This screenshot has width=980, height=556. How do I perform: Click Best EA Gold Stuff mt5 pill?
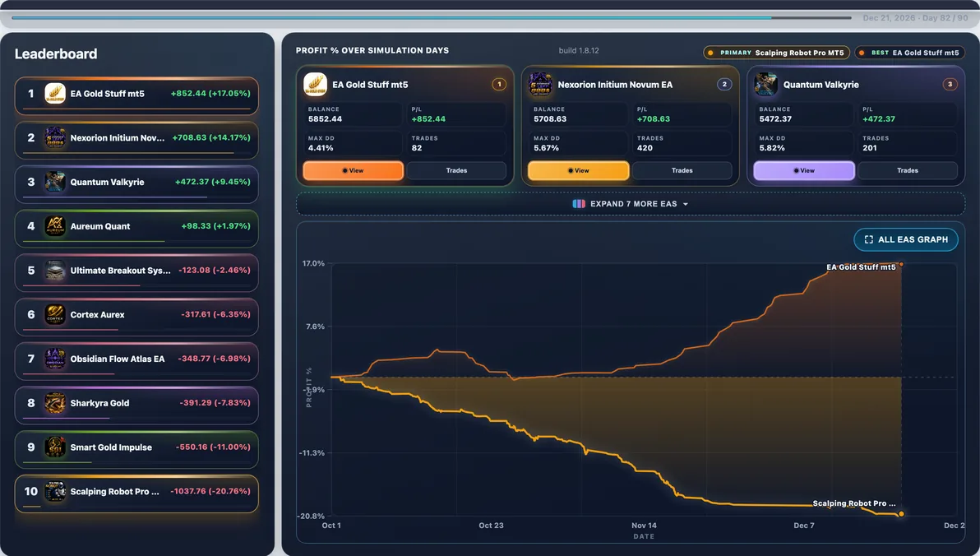click(x=909, y=53)
